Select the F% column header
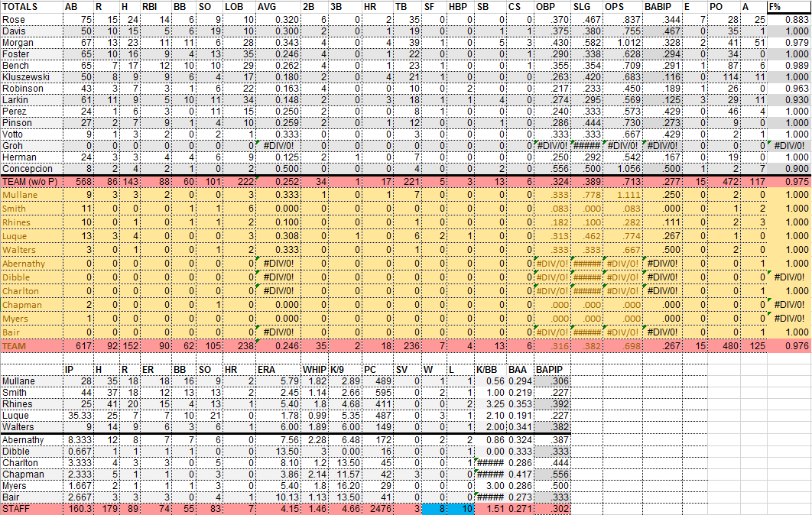Image resolution: width=812 pixels, height=515 pixels. point(789,7)
